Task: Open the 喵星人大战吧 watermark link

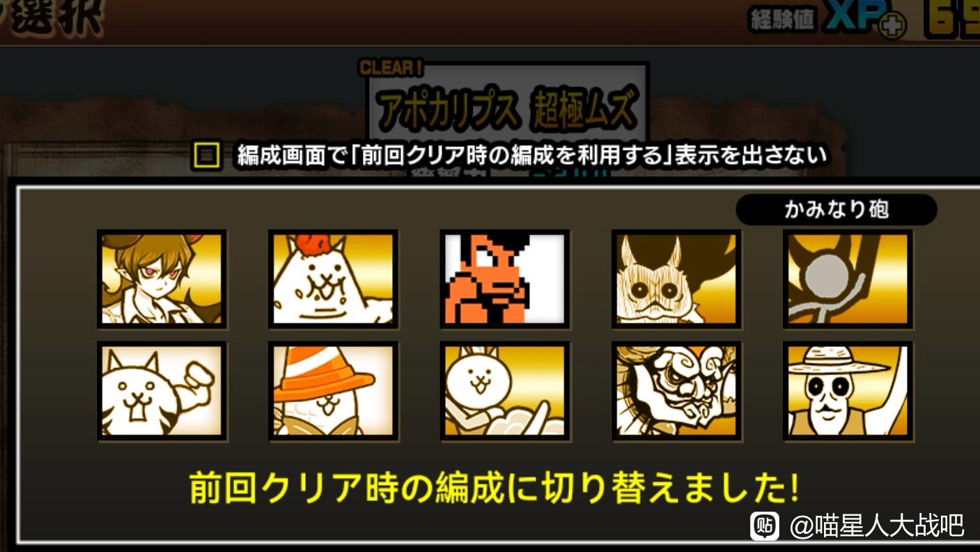Action: coord(877,526)
